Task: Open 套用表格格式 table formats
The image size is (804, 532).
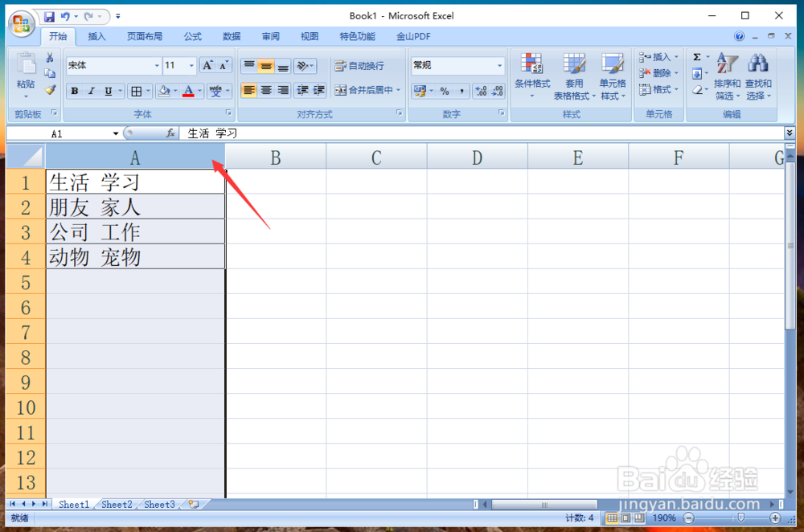Action: click(x=574, y=76)
